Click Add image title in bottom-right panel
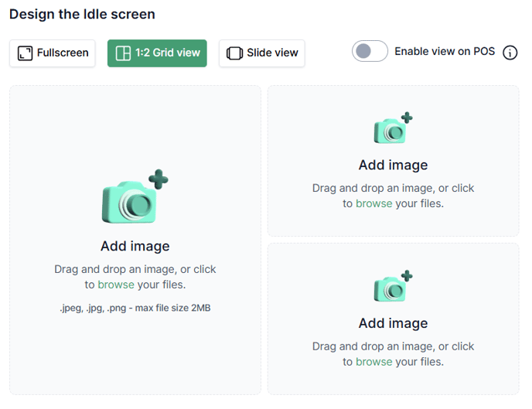 393,323
